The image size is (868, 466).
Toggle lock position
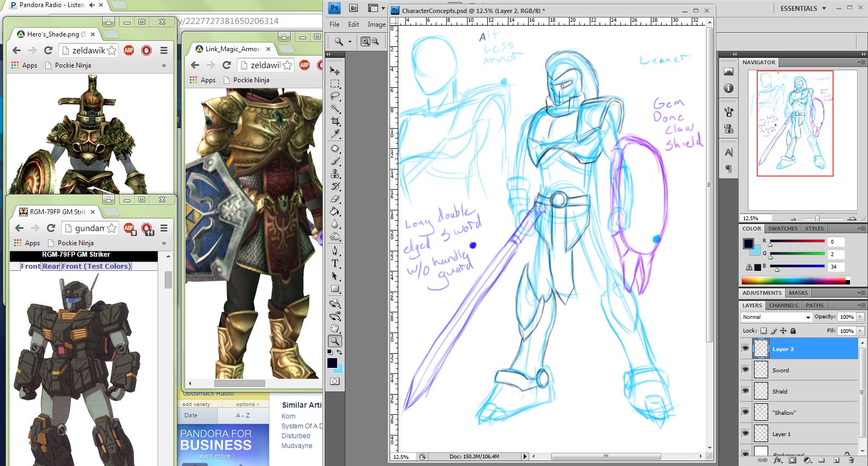click(783, 331)
